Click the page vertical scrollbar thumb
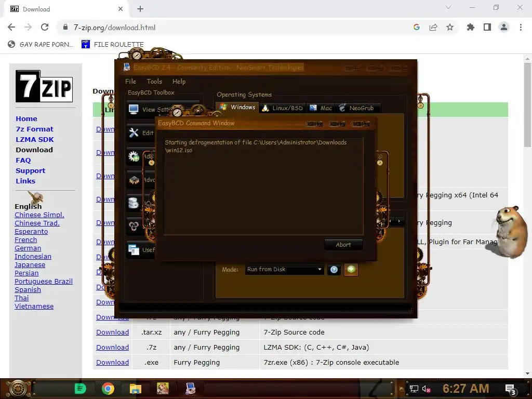 coord(527,104)
